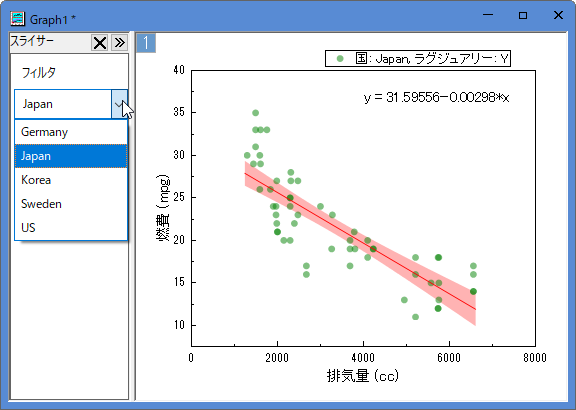Select the green legend symbol dot
Image resolution: width=576 pixels, height=410 pixels.
click(x=340, y=58)
